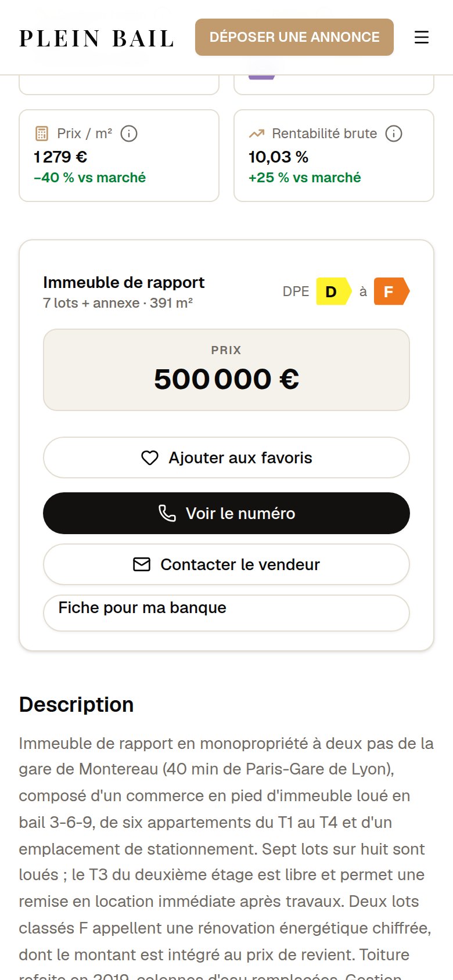Click the orange DPE F energy badge
The image size is (453, 980).
(x=391, y=291)
